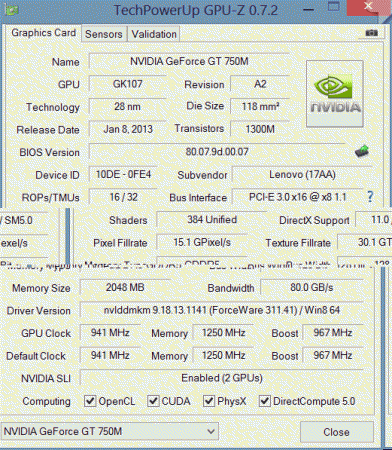
Task: Click the Technology field 28 nm
Action: coord(127,107)
